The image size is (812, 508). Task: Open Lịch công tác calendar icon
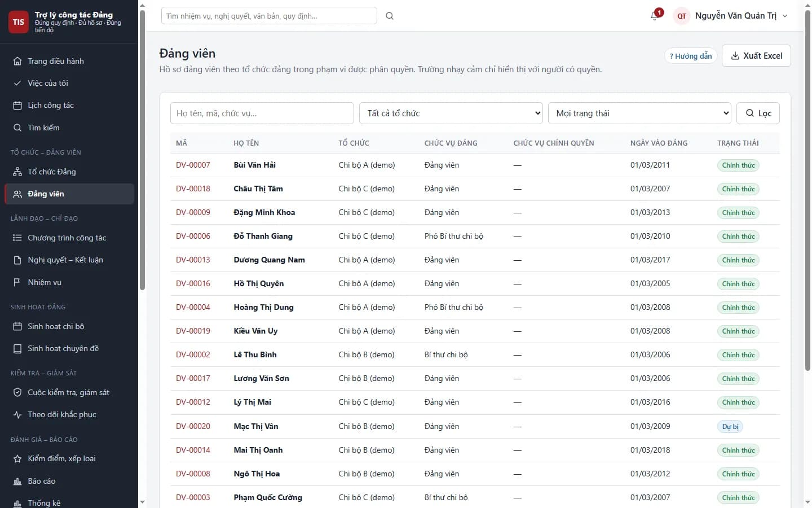17,106
